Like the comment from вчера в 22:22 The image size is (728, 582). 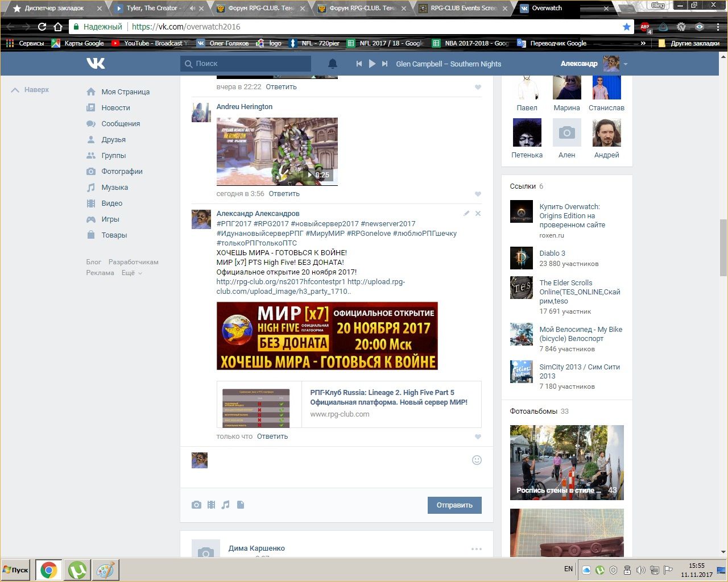478,88
